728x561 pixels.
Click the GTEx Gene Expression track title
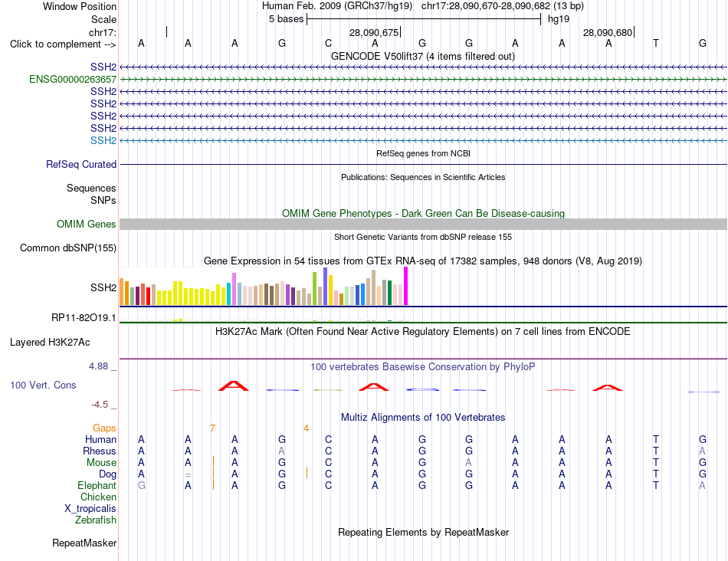coord(423,261)
